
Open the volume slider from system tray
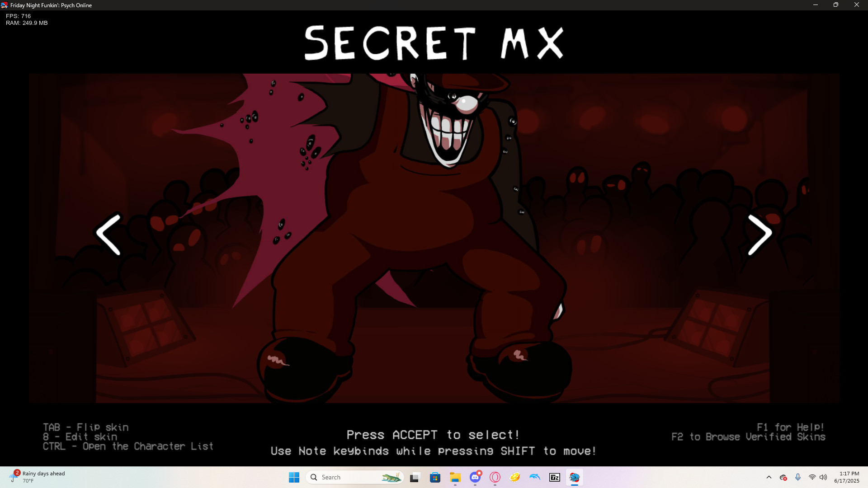click(824, 477)
